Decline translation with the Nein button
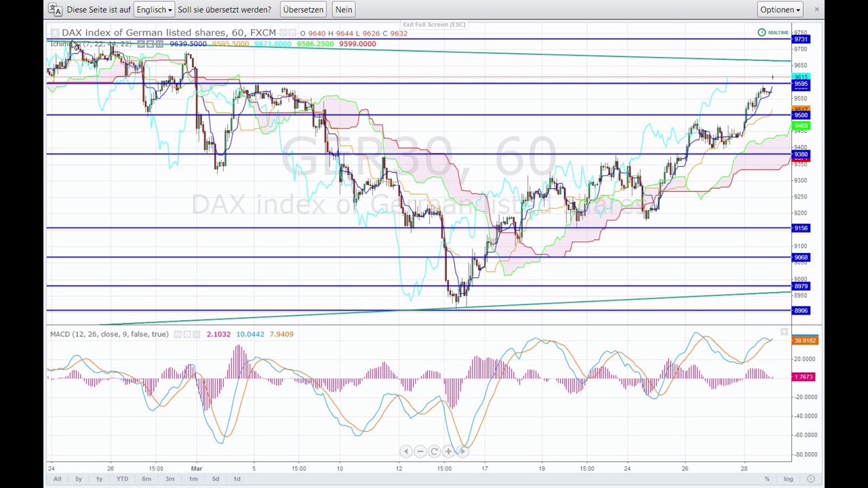The width and height of the screenshot is (868, 488). coord(344,9)
